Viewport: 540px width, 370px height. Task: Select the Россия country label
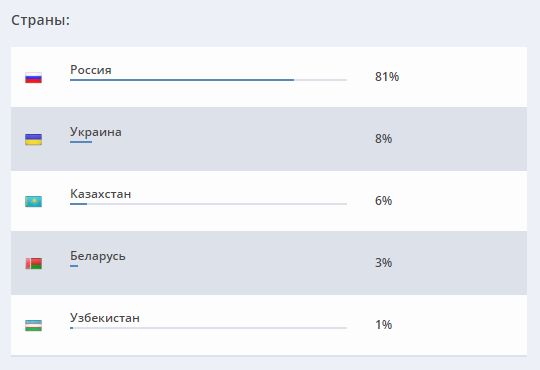tap(91, 70)
